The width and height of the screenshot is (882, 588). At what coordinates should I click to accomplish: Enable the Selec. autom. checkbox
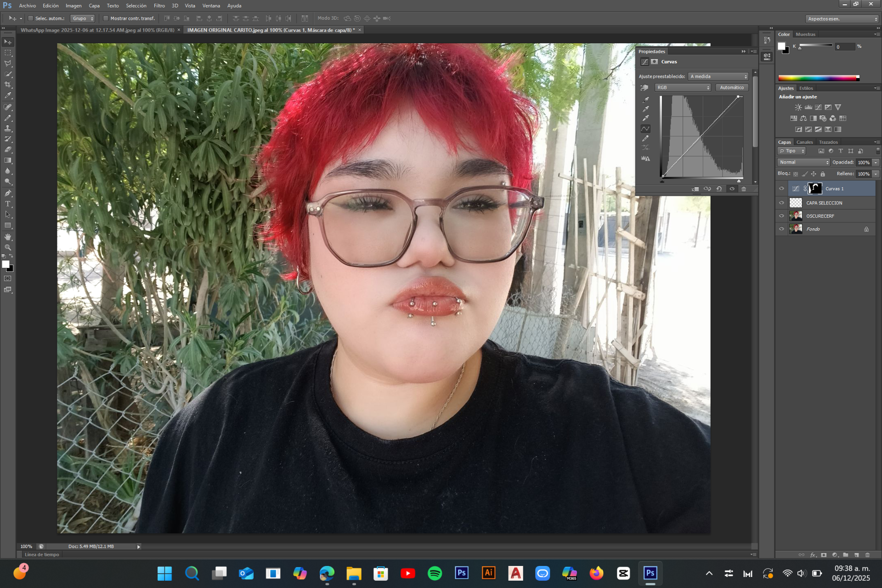tap(31, 18)
